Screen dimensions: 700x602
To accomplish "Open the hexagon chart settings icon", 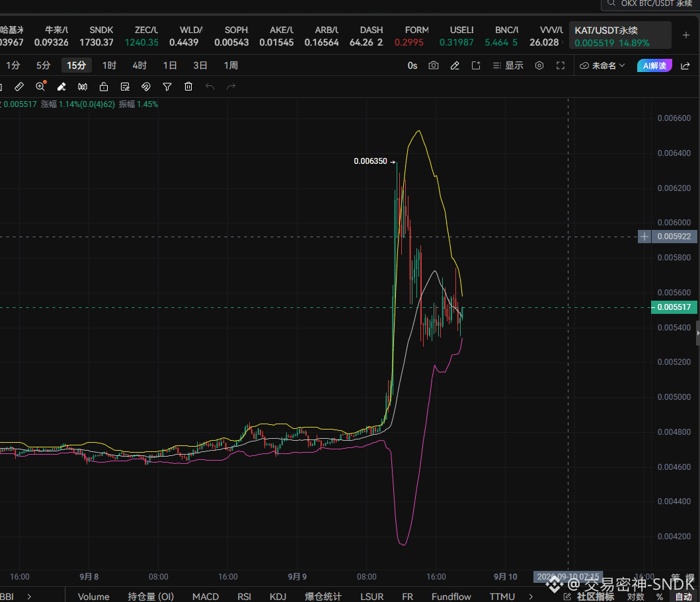I will coord(539,65).
